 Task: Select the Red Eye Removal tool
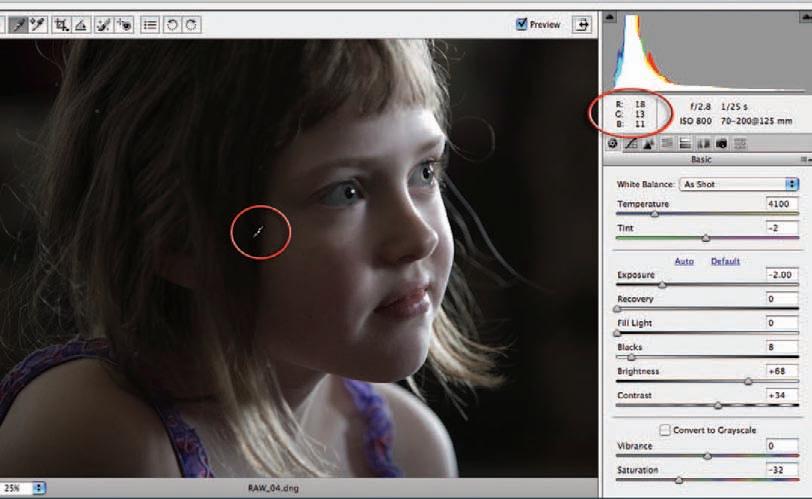pos(123,24)
